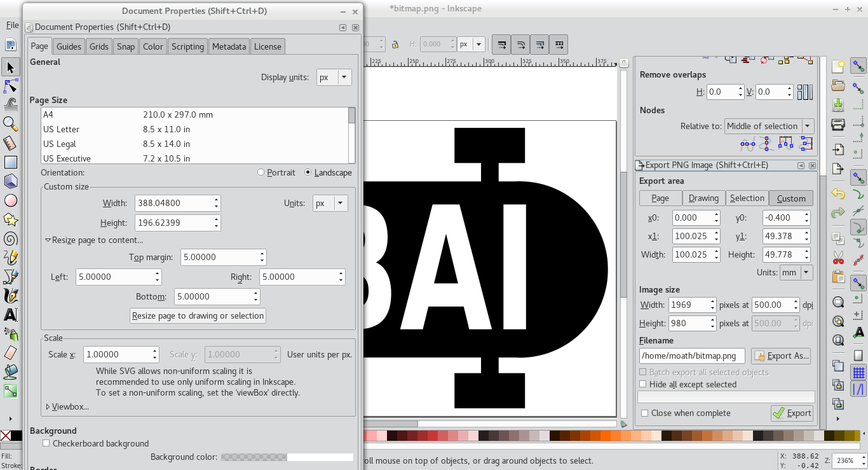Click the no-color X swatch

6,436
